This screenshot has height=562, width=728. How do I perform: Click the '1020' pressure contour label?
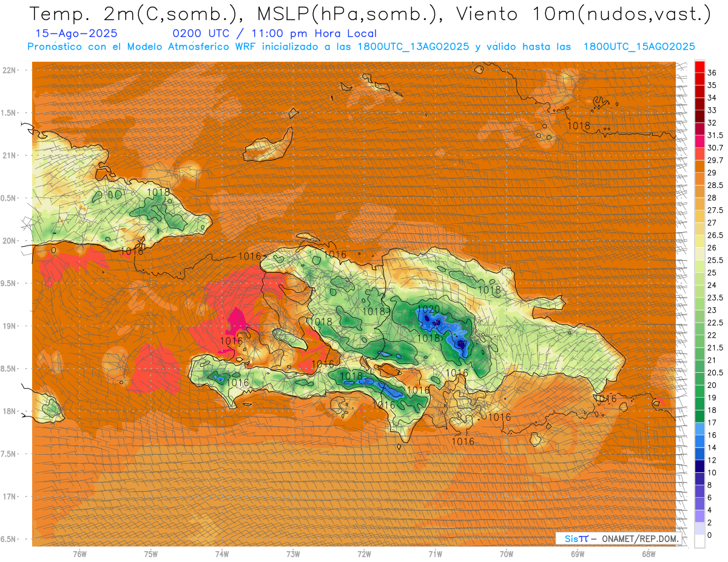(429, 309)
